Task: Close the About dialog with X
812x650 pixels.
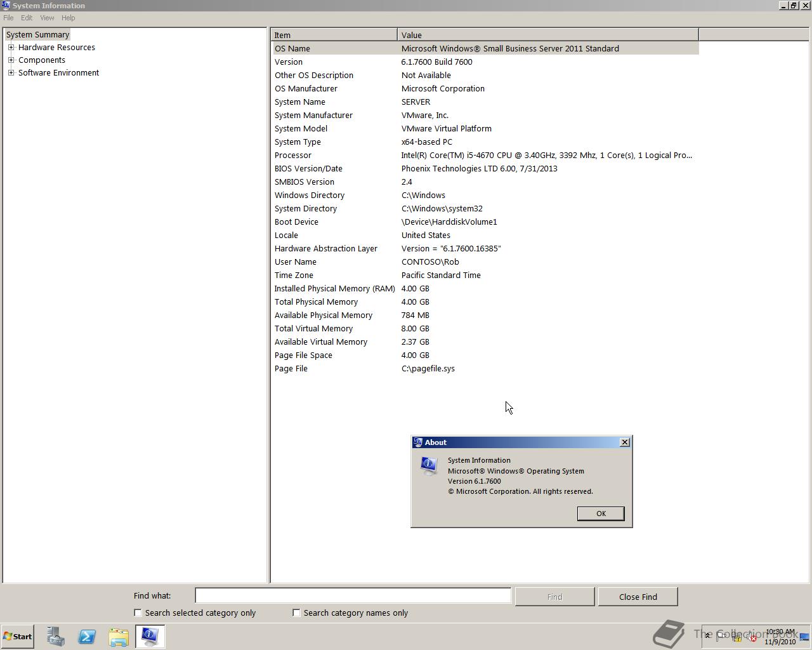Action: [x=624, y=442]
